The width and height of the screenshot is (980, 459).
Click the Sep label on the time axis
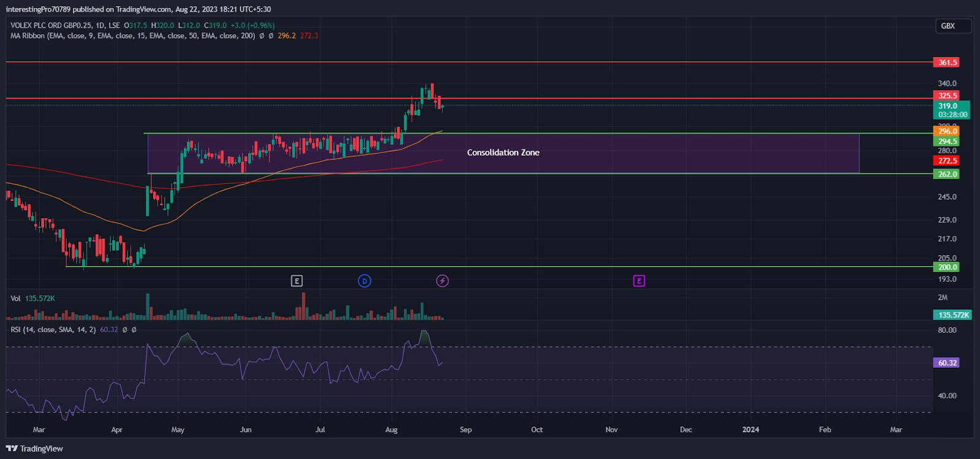coord(466,430)
